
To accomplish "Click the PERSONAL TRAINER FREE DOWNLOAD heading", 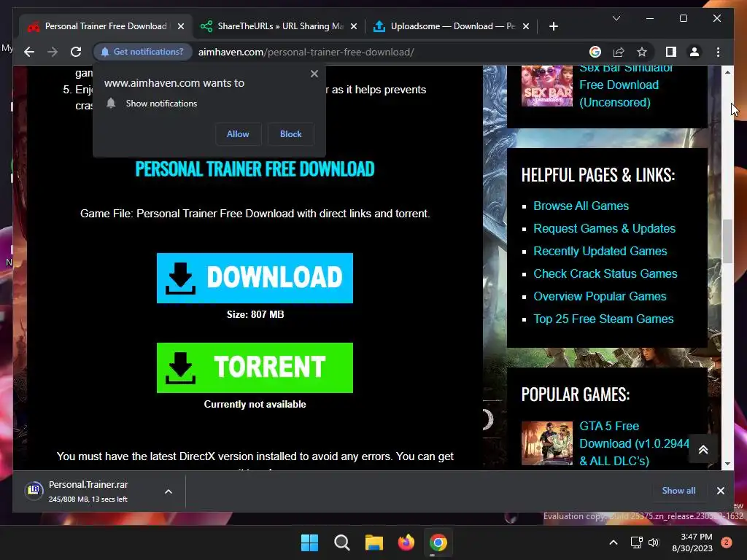I will tap(255, 169).
